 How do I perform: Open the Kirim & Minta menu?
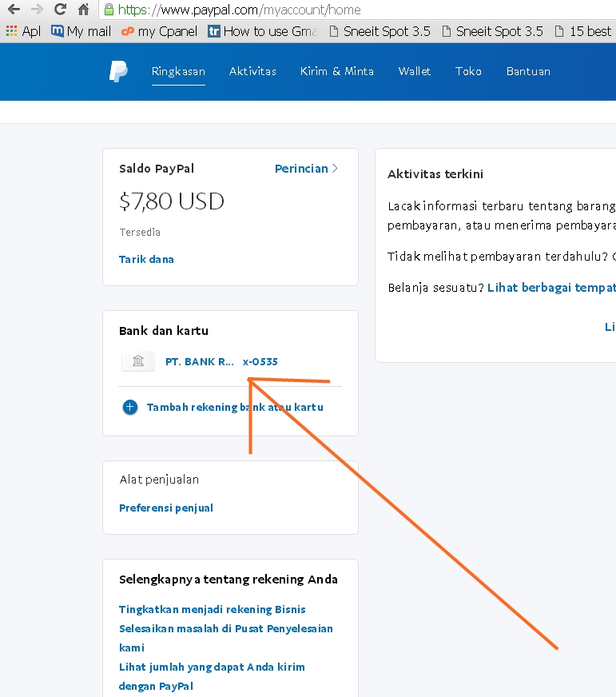coord(336,71)
